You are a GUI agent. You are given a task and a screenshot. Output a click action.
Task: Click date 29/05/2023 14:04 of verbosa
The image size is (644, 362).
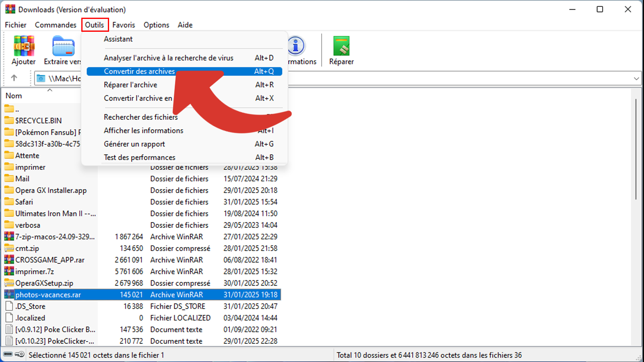pos(250,225)
